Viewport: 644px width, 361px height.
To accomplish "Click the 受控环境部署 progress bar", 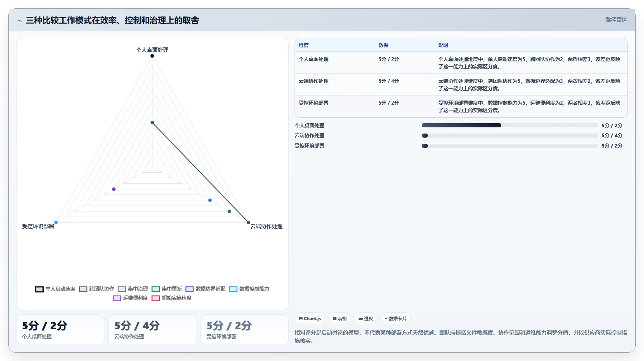I will 510,146.
